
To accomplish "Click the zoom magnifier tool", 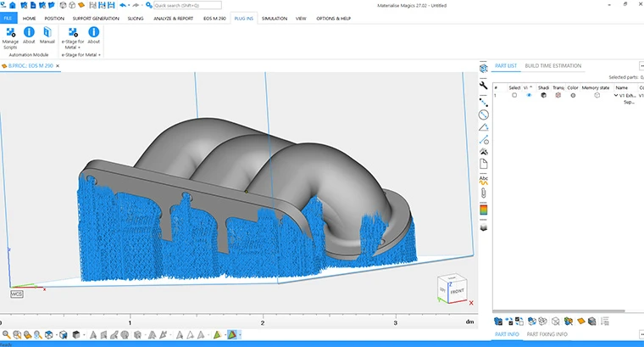I will click(6, 334).
